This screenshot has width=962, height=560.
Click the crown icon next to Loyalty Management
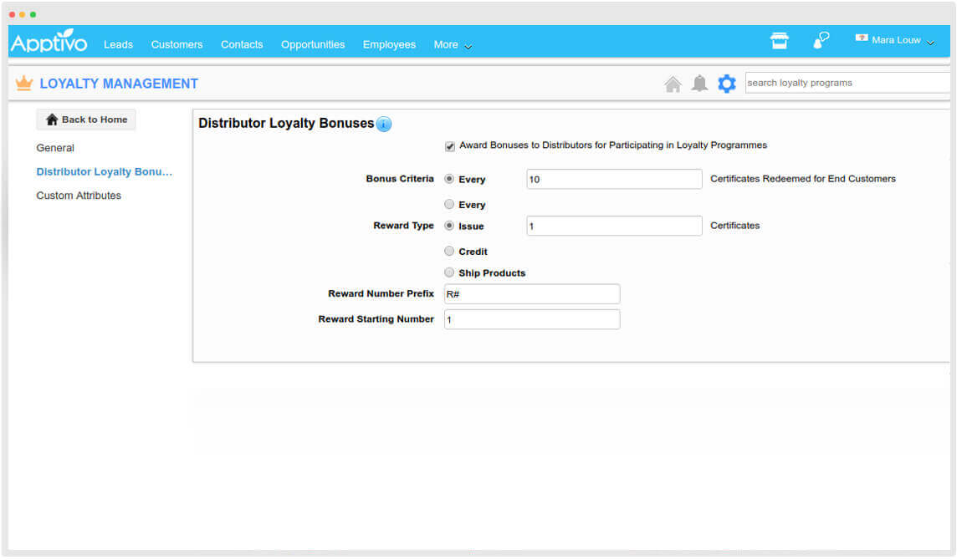[x=23, y=82]
